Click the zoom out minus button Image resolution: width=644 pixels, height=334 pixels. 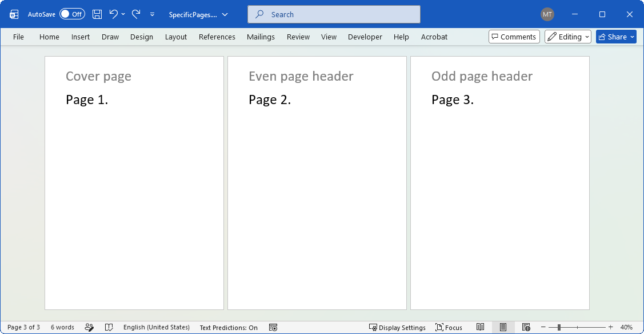(x=543, y=328)
